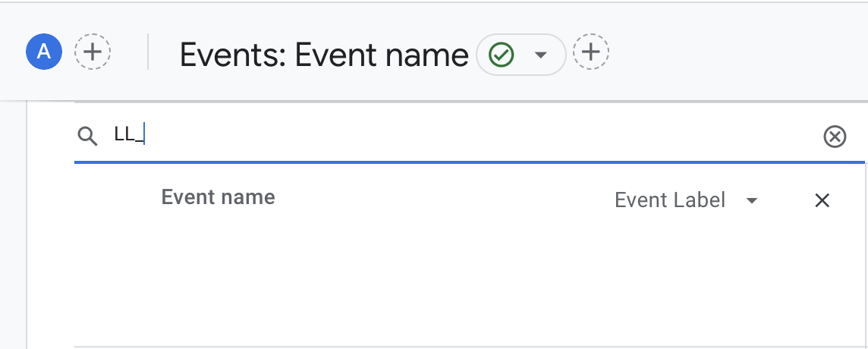The width and height of the screenshot is (868, 349).
Task: Click the magnifying glass search icon
Action: coord(87,136)
